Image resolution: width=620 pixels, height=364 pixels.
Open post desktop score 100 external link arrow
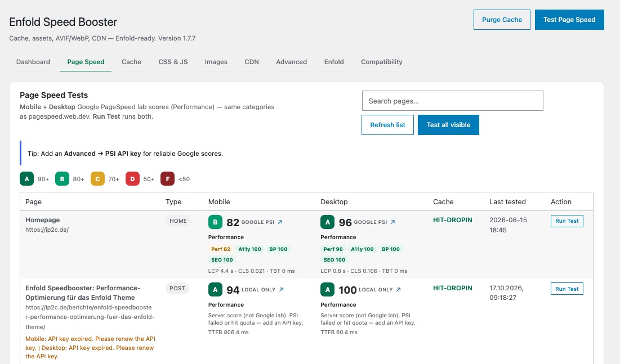(x=398, y=290)
